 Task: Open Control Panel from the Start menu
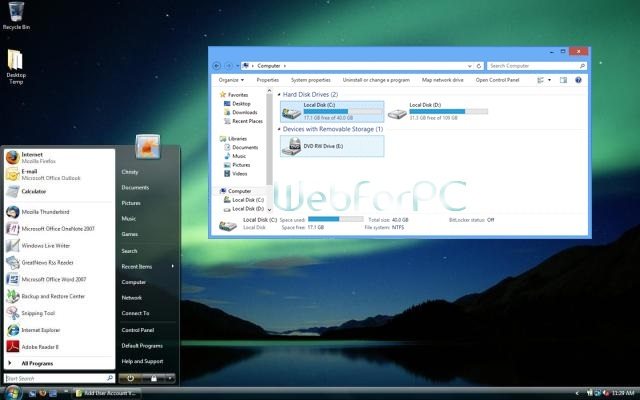pos(138,330)
